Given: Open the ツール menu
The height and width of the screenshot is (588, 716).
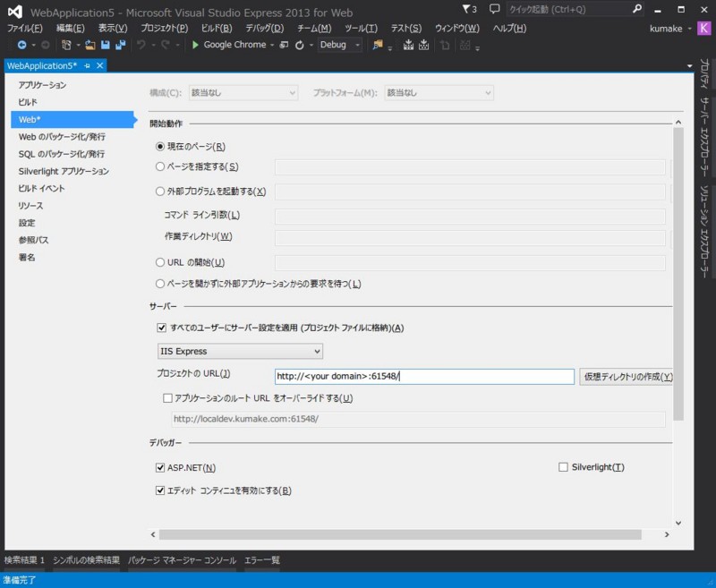Looking at the screenshot, I should click(361, 29).
